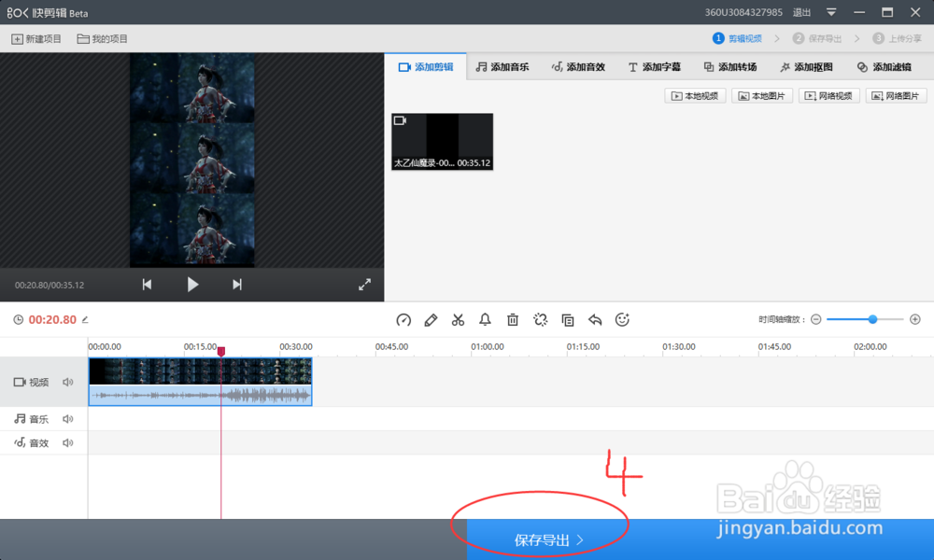Click the red playhead marker on ruler
Screen dimensions: 934x560
click(x=221, y=351)
